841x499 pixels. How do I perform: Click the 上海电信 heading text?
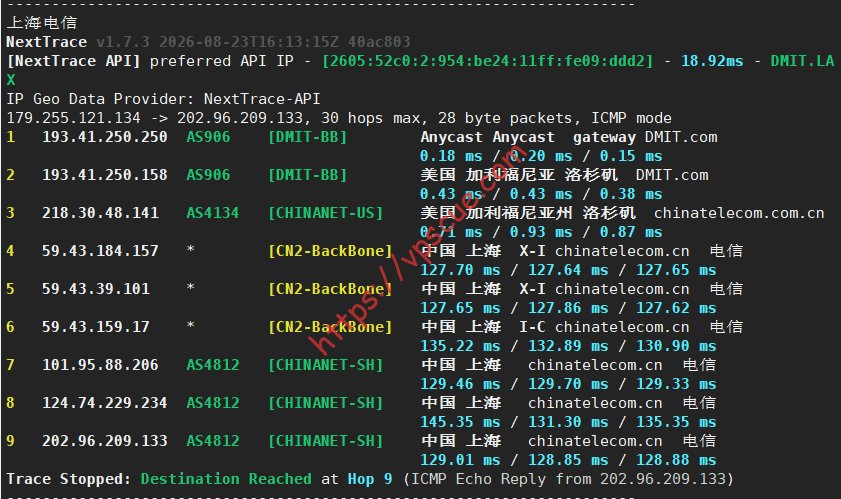[42, 23]
